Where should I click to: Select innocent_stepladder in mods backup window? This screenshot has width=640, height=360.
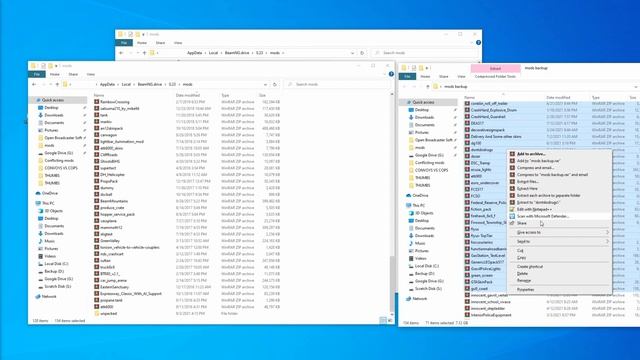[x=488, y=309]
